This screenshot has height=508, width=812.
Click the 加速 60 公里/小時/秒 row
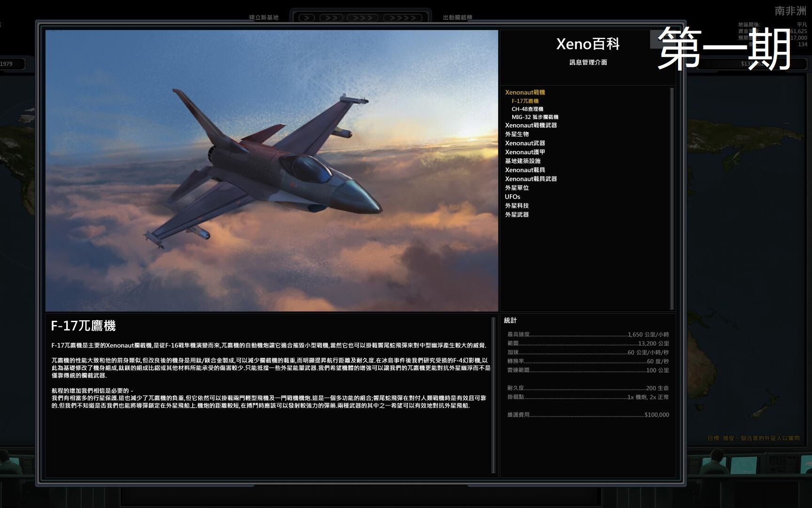[x=588, y=352]
